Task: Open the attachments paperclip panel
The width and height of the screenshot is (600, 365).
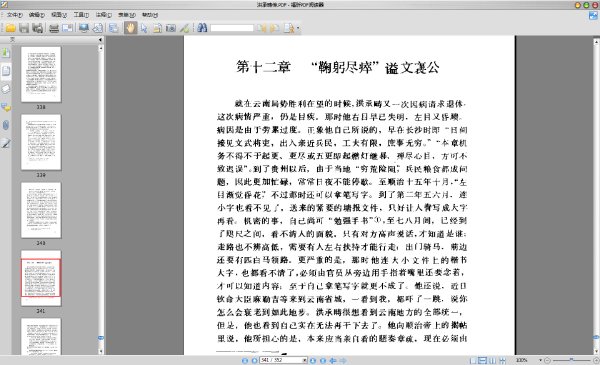Action: tap(6, 125)
